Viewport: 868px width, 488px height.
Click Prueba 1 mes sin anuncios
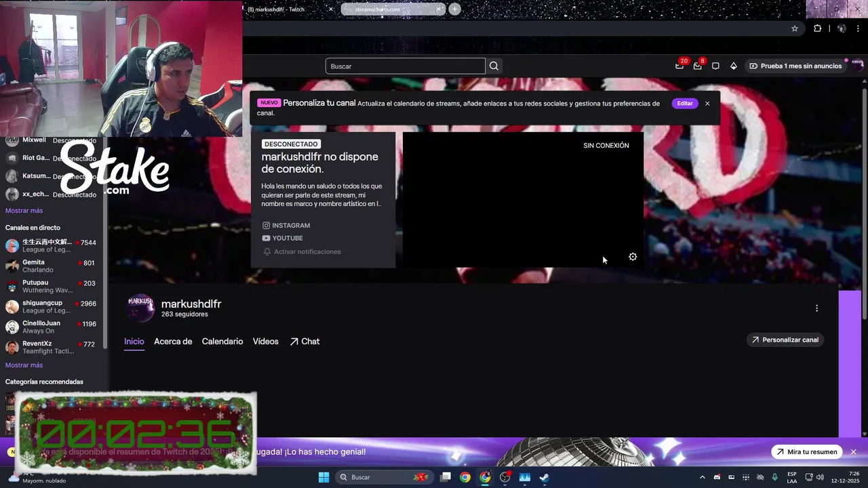pyautogui.click(x=795, y=66)
